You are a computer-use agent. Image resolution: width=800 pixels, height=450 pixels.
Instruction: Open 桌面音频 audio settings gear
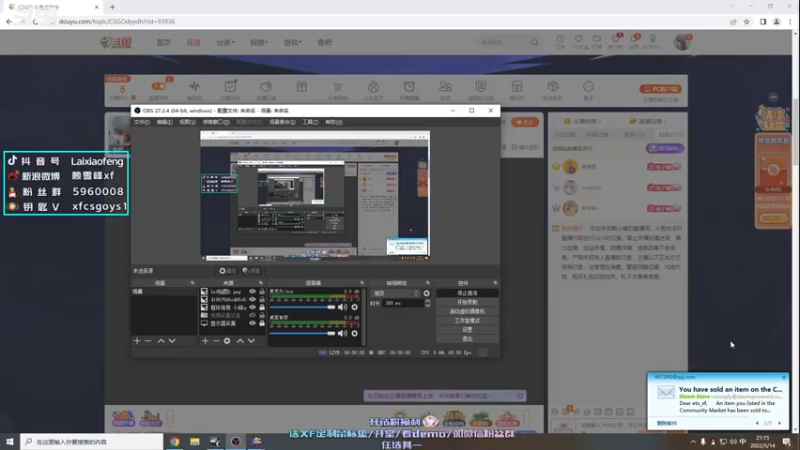pos(355,333)
